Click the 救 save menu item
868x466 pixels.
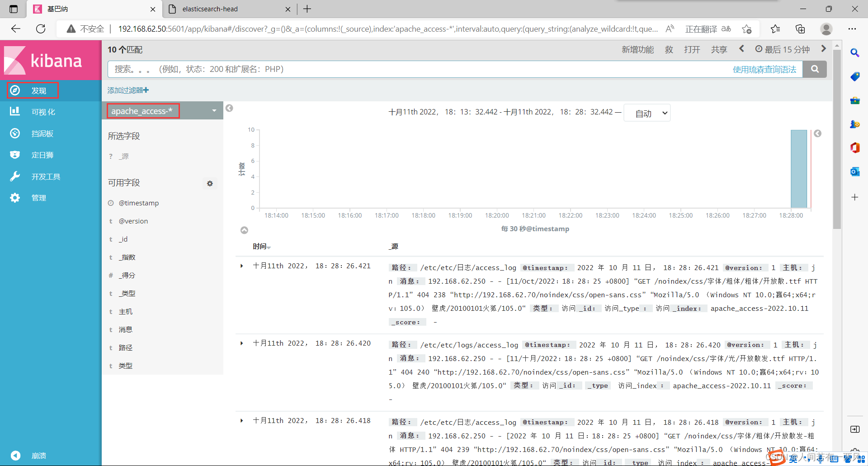(x=669, y=49)
